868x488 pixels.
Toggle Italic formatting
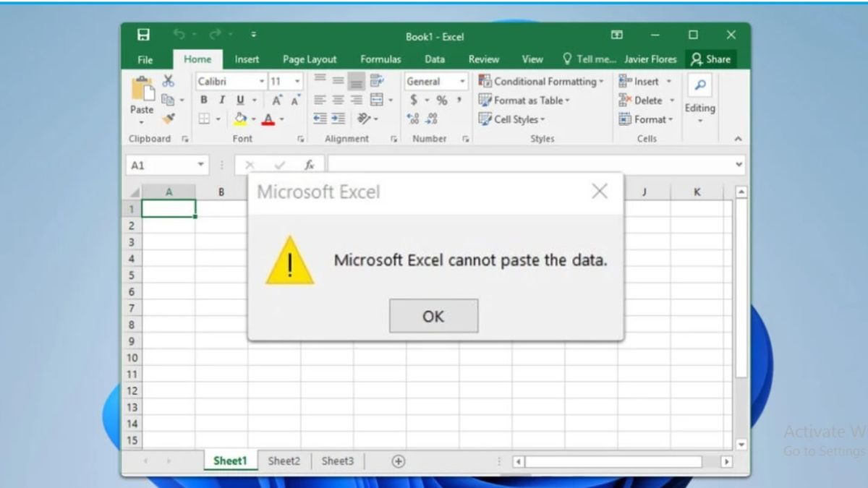pyautogui.click(x=222, y=100)
